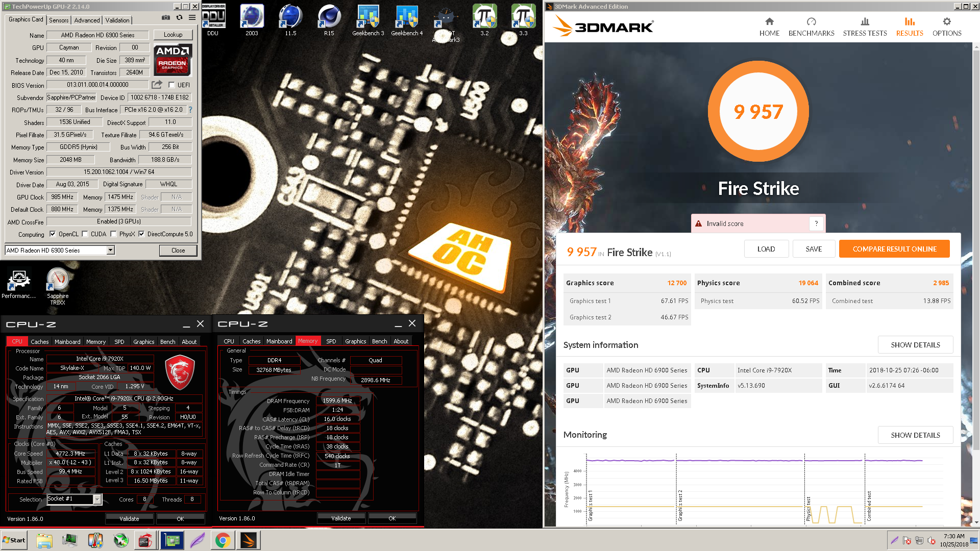Viewport: 980px width, 551px height.
Task: Show details for Monitoring
Action: point(915,435)
